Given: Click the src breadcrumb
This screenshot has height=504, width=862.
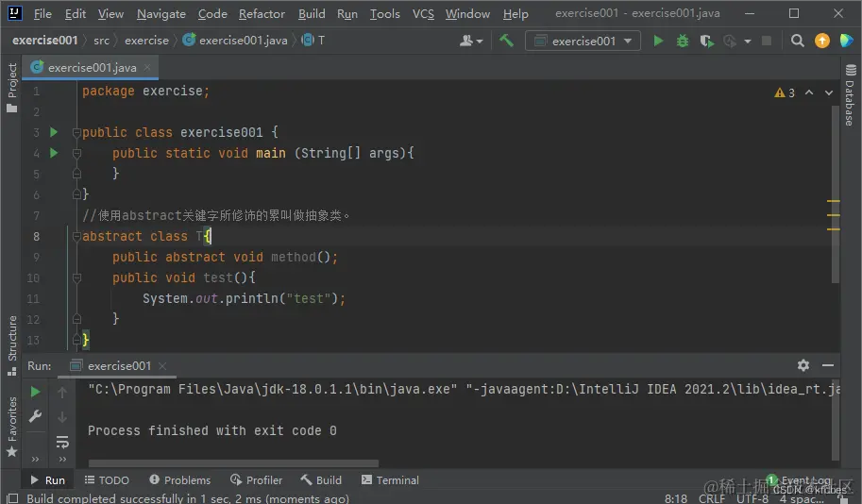Looking at the screenshot, I should click(x=102, y=41).
